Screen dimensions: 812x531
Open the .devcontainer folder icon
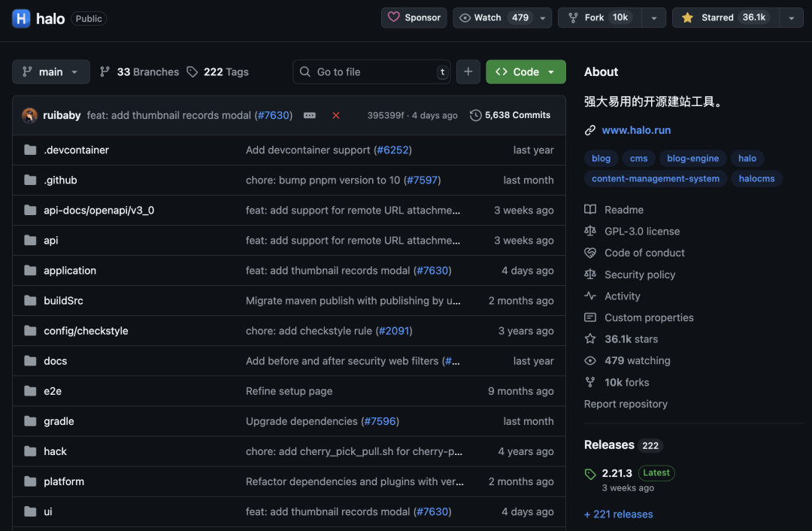30,150
